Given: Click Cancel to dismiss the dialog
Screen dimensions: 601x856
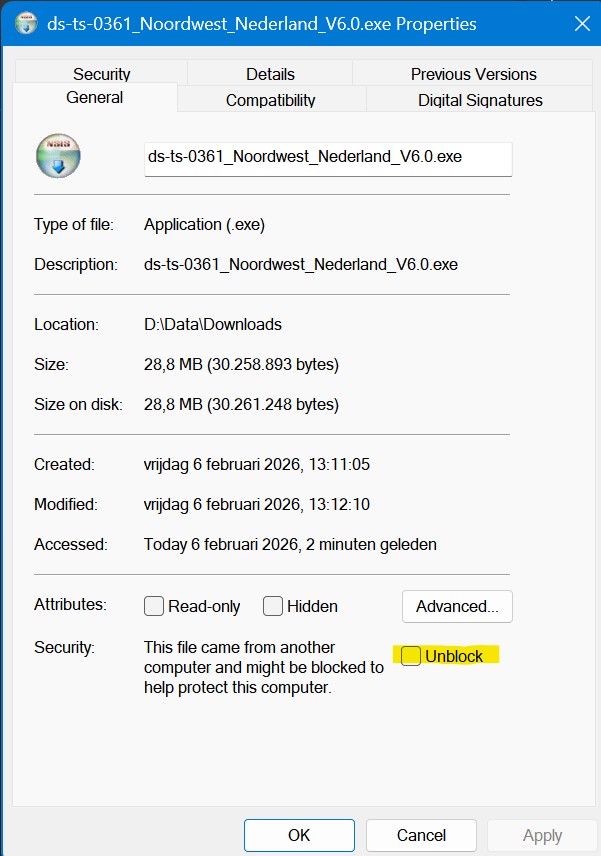Looking at the screenshot, I should pyautogui.click(x=421, y=835).
